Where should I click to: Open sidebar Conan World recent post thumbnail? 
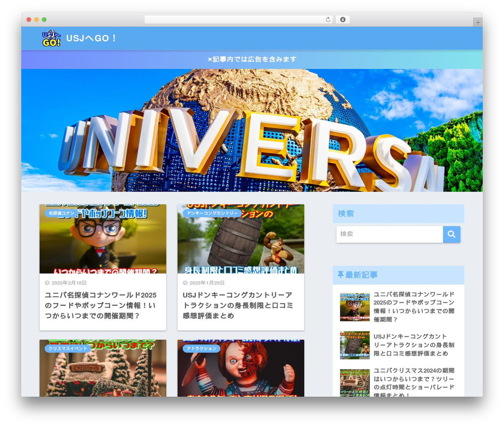[x=355, y=307]
